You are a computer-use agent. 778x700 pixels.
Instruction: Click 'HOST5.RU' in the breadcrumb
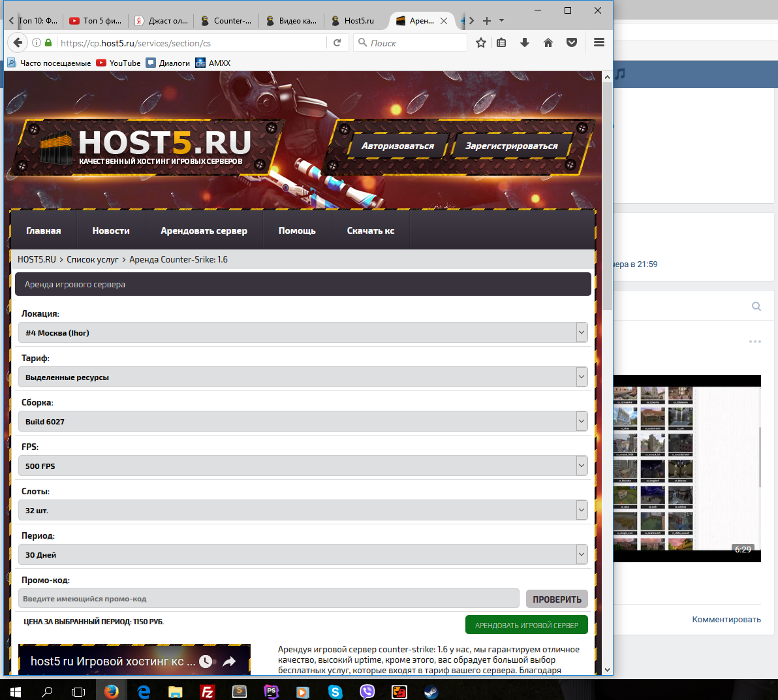pyautogui.click(x=37, y=260)
